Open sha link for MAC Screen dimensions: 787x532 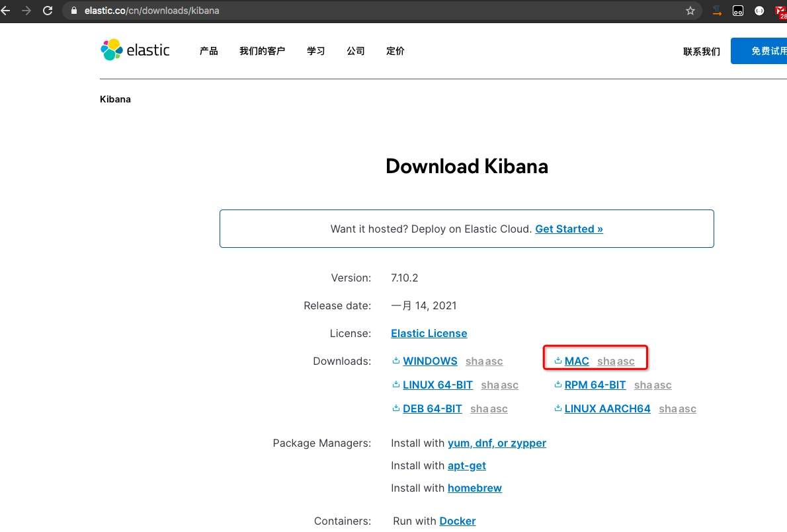606,361
